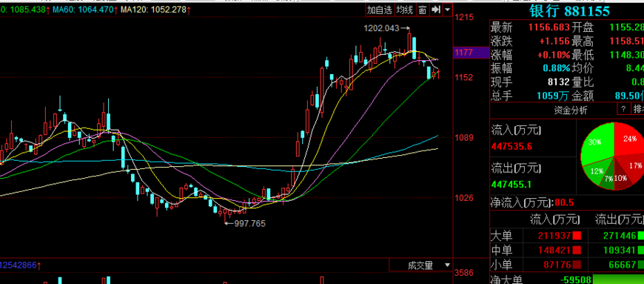Click the 小单 inflow dark red bar

pyautogui.click(x=577, y=264)
